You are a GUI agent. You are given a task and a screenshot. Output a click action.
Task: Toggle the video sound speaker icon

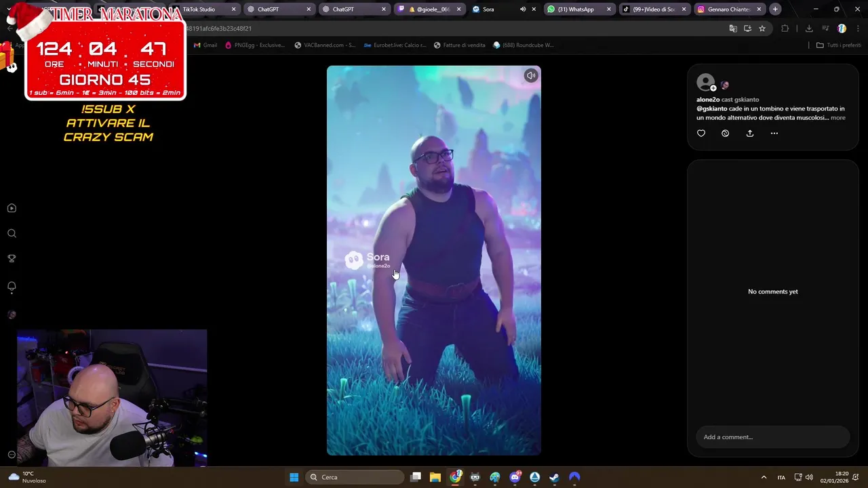[x=531, y=76]
